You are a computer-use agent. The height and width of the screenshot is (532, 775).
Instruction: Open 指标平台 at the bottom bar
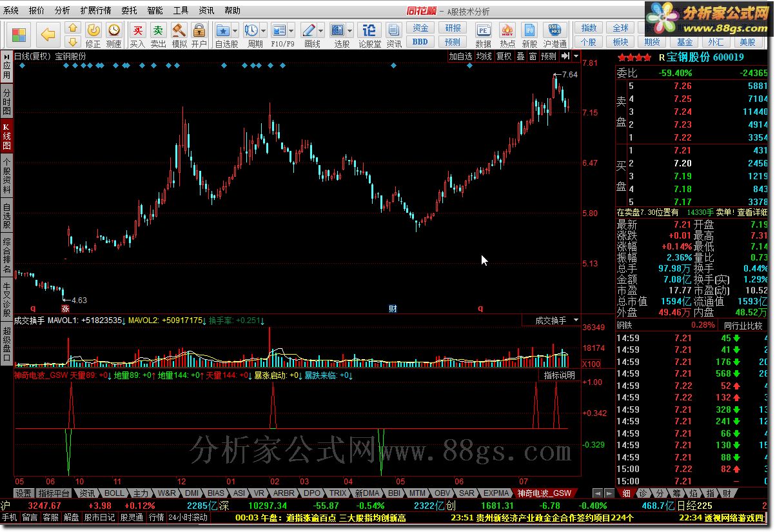coord(54,493)
